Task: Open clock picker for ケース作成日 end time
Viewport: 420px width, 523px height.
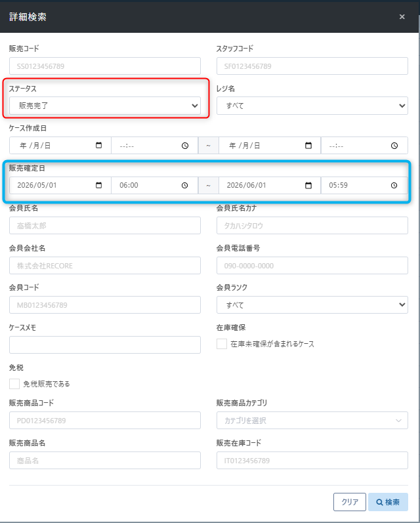Action: tap(394, 146)
